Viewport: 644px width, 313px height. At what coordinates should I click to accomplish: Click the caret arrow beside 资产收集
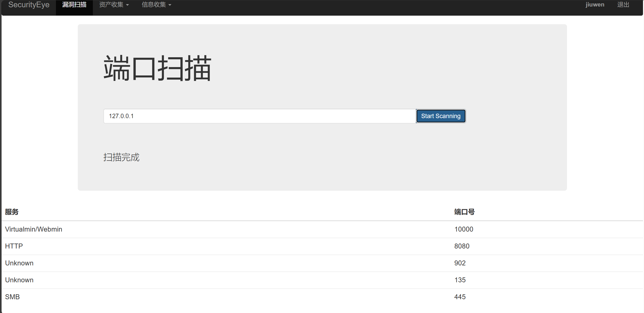tap(127, 5)
